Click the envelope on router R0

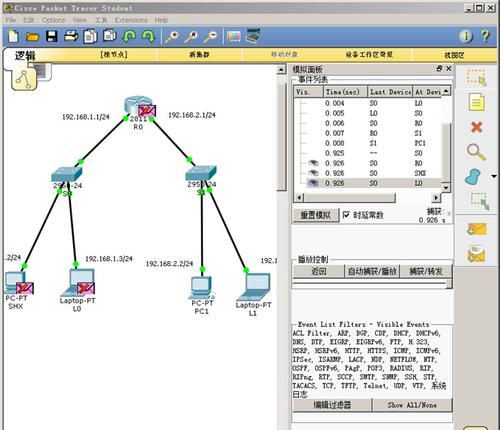147,110
